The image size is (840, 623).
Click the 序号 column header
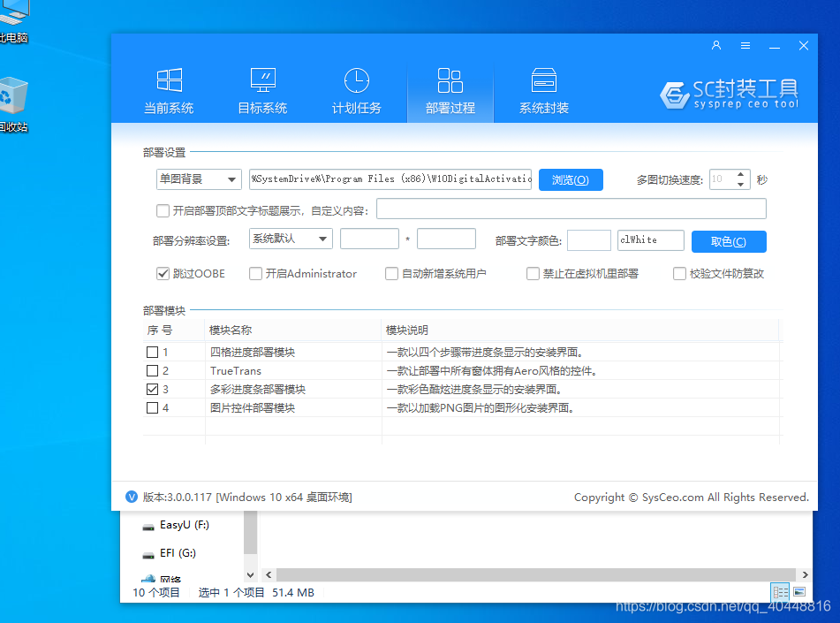pos(174,330)
